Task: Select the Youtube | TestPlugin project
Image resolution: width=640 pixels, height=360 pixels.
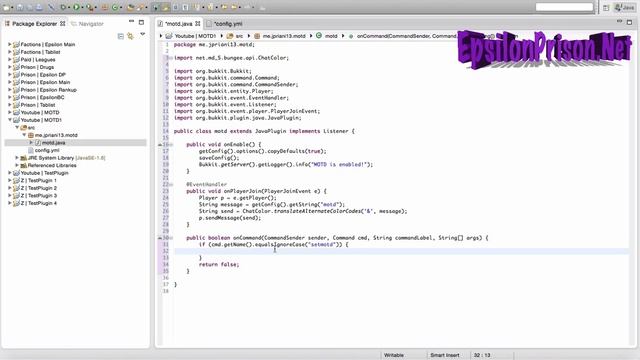Action: [44, 173]
